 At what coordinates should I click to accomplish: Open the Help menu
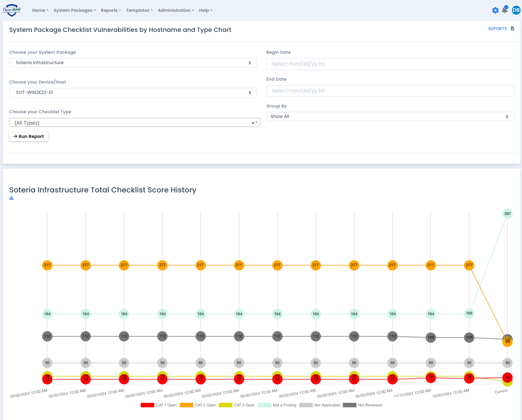click(x=206, y=10)
